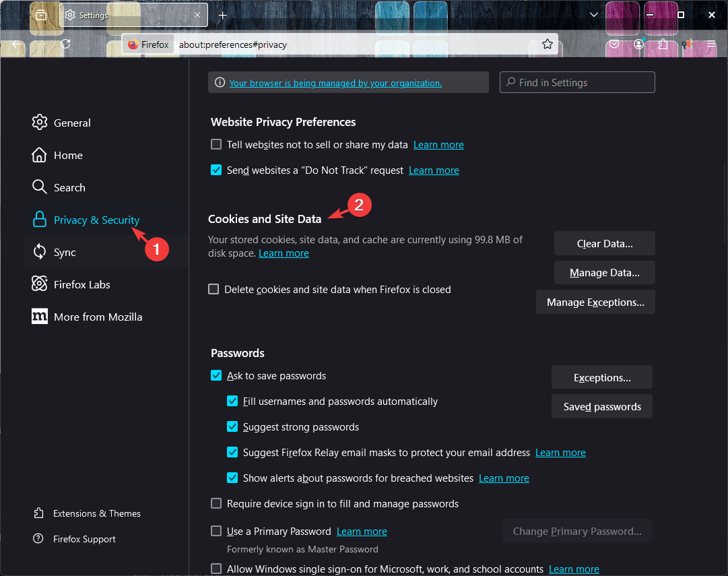Viewport: 728px width, 576px height.
Task: Bookmark this page with the star icon
Action: tap(548, 44)
